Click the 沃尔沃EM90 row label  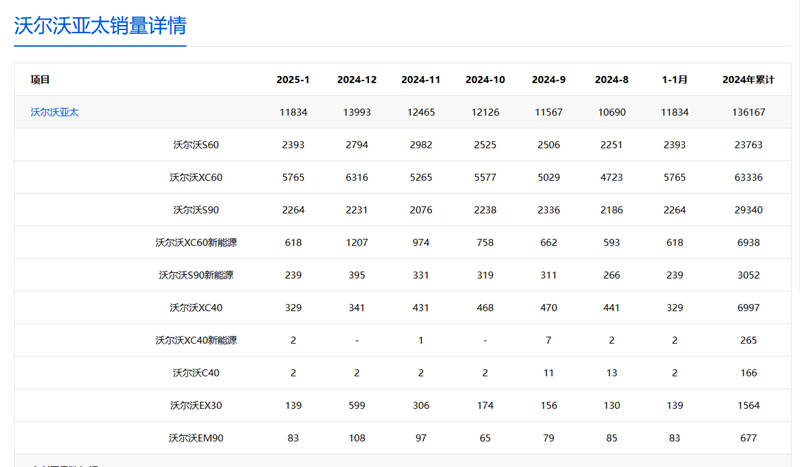196,438
